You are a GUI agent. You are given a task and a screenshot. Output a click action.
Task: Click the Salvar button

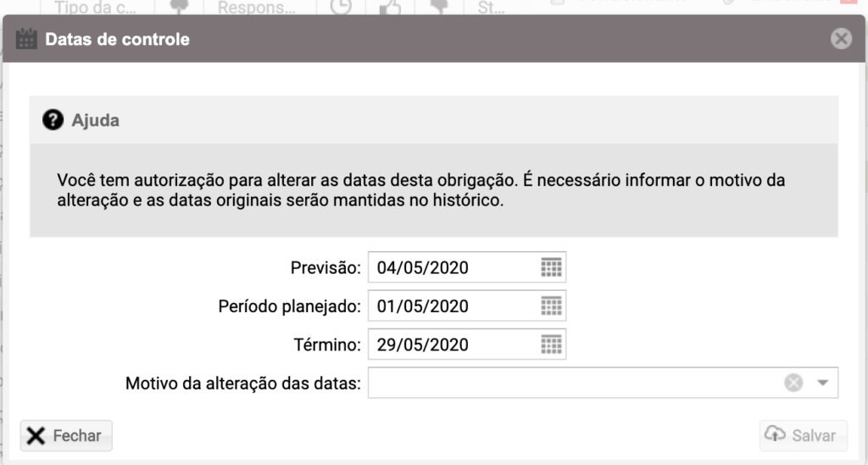click(804, 435)
